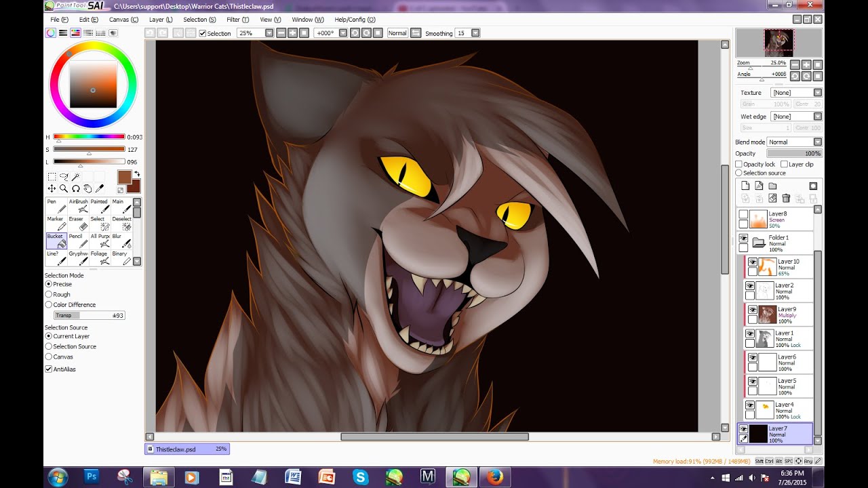Viewport: 868px width, 488px height.
Task: Click the foreground brown color swatch
Action: coord(125,177)
